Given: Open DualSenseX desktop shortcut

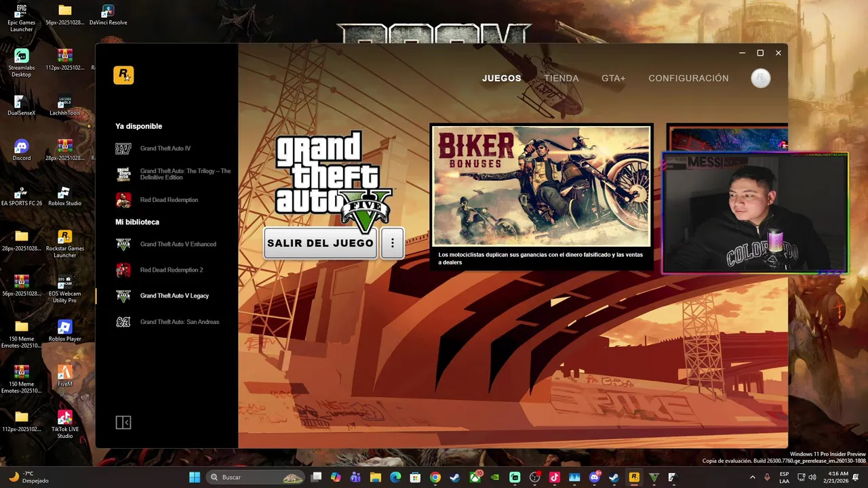Looking at the screenshot, I should pos(22,104).
